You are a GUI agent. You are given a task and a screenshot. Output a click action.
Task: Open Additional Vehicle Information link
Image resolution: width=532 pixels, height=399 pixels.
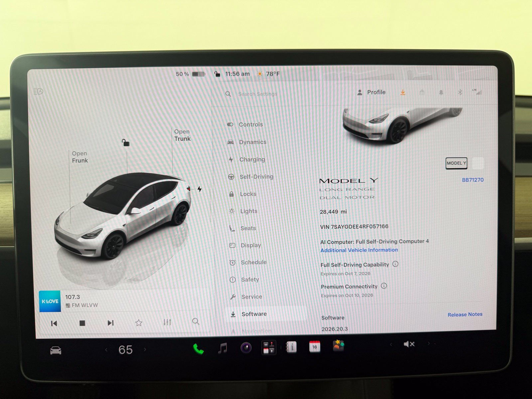[x=359, y=250]
